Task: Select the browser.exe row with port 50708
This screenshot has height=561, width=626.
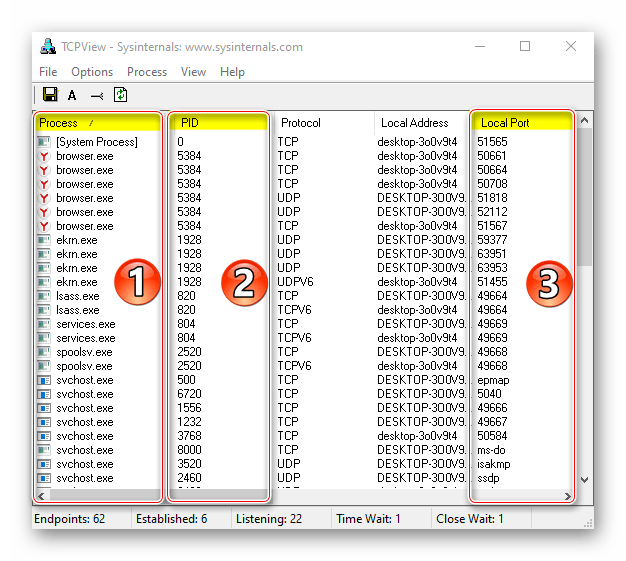Action: point(303,184)
